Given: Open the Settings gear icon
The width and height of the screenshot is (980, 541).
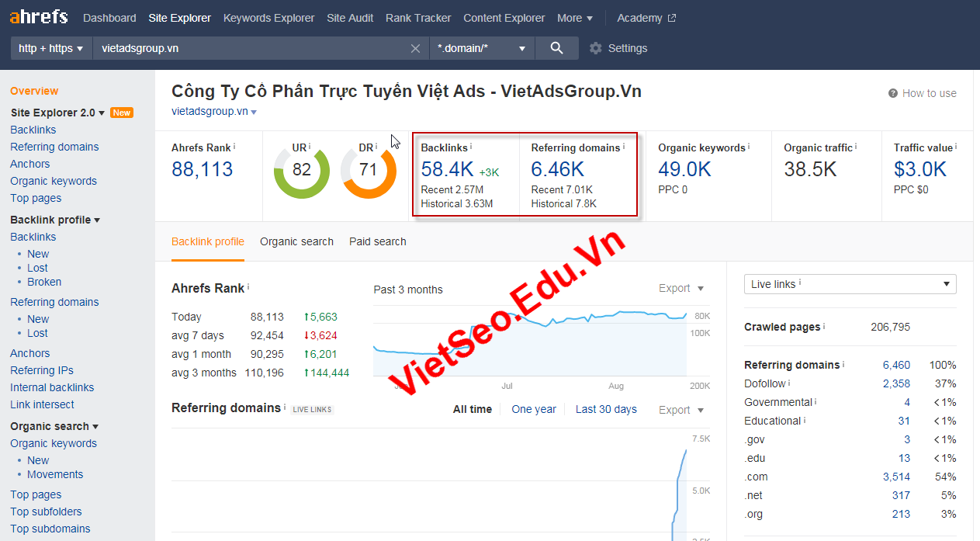Looking at the screenshot, I should (596, 47).
